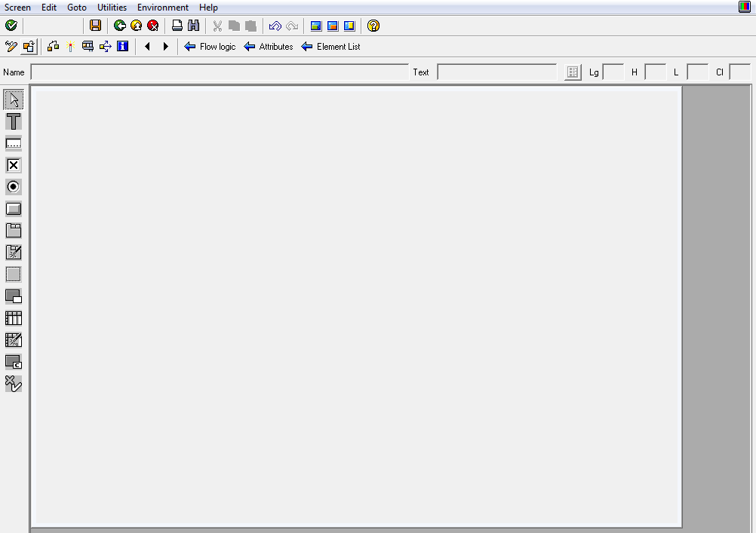Focus the L line field
This screenshot has width=756, height=533.
[x=698, y=72]
